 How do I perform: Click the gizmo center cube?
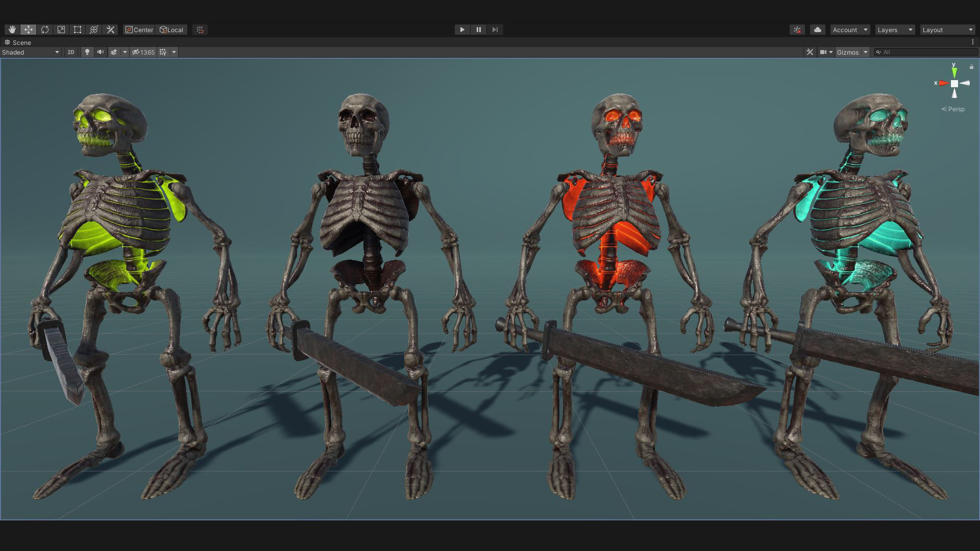(954, 84)
